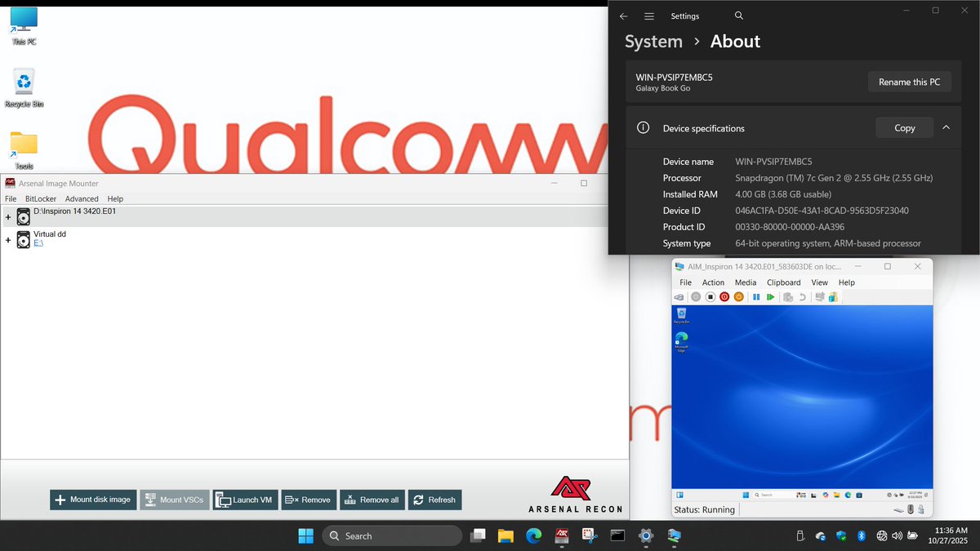This screenshot has height=551, width=980.
Task: Click the Settings search icon
Action: coord(739,16)
